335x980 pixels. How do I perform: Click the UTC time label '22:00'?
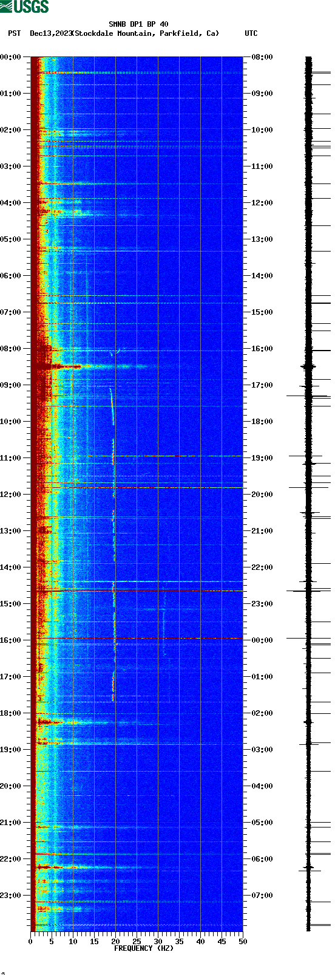262,567
